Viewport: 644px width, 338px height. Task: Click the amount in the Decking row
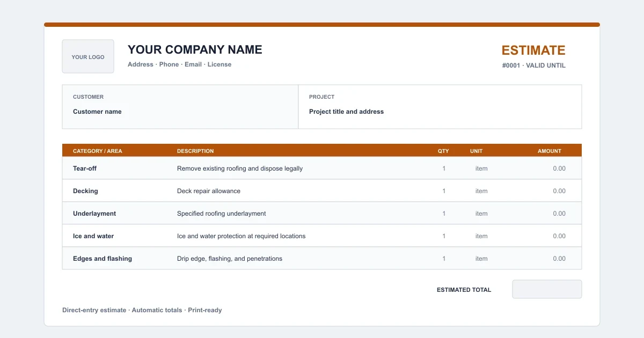tap(559, 191)
